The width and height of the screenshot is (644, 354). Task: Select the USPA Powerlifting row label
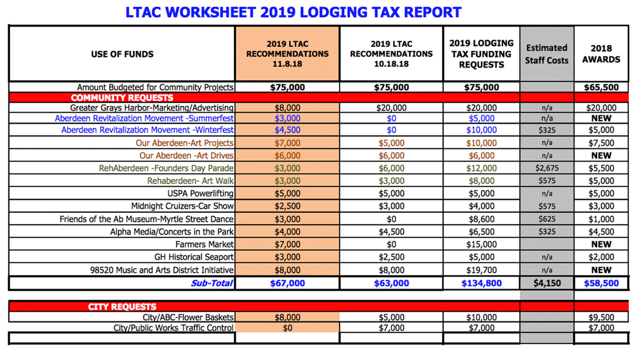pyautogui.click(x=200, y=193)
